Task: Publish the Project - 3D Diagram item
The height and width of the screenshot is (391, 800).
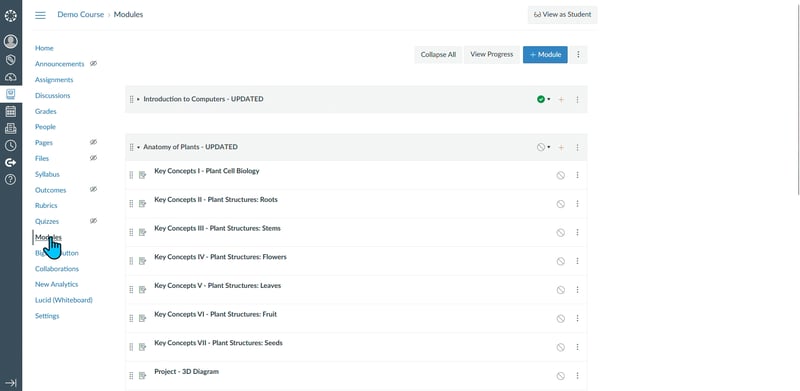Action: pos(560,376)
